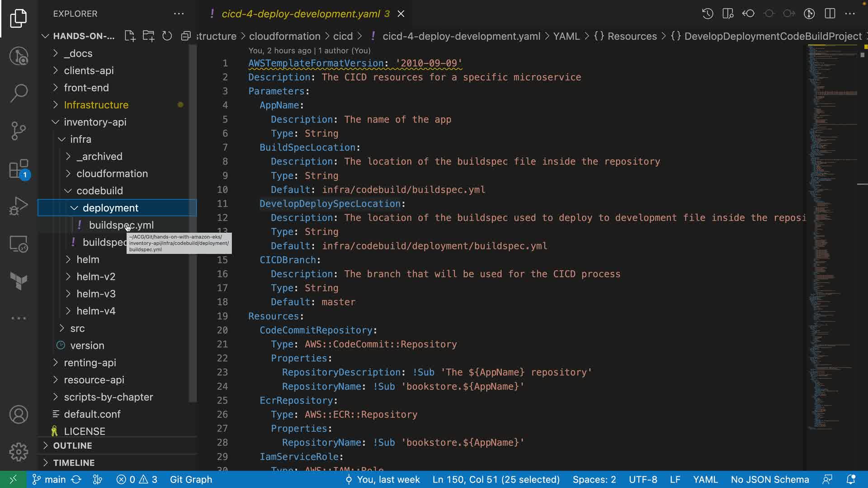Screen dimensions: 868x488
Task: Collapse all folders in Explorer
Action: [x=185, y=36]
